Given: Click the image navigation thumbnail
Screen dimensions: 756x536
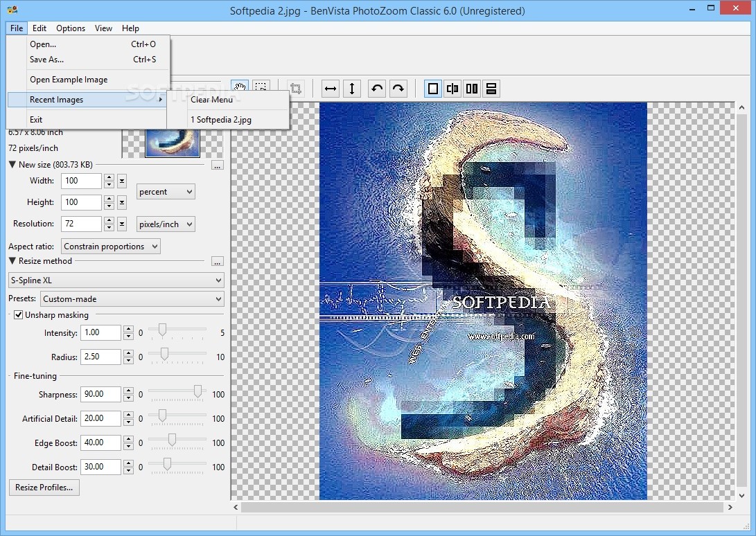Looking at the screenshot, I should click(173, 143).
